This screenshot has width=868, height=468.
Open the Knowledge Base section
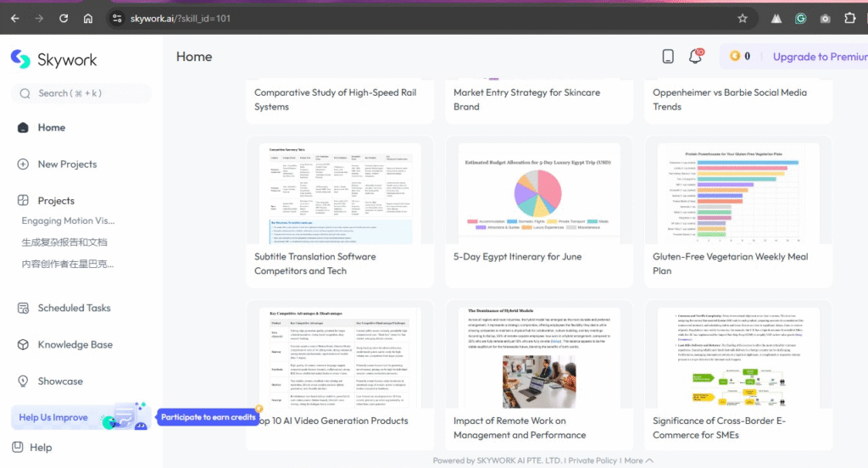click(75, 345)
